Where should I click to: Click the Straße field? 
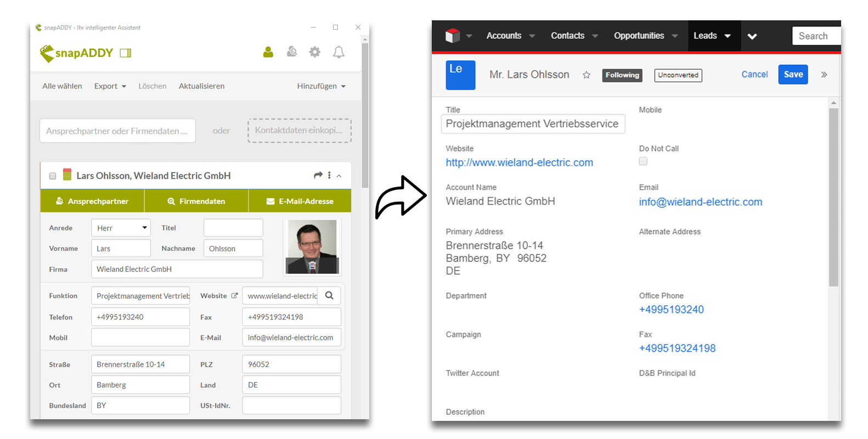140,364
